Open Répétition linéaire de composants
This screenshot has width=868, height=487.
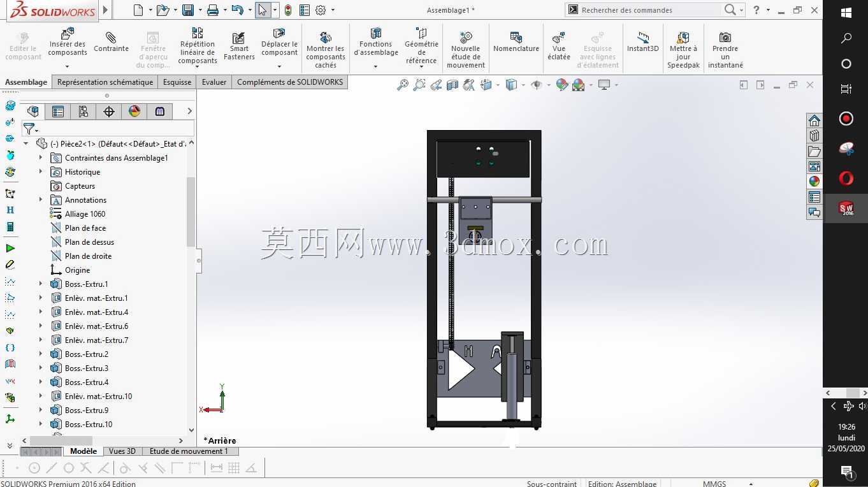pos(197,46)
